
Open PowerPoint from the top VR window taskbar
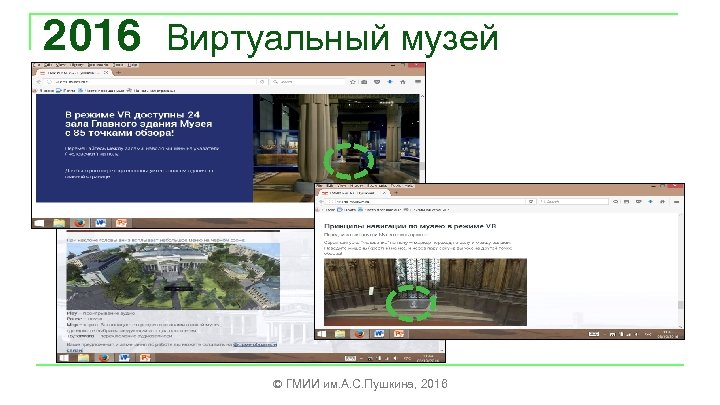(x=121, y=223)
